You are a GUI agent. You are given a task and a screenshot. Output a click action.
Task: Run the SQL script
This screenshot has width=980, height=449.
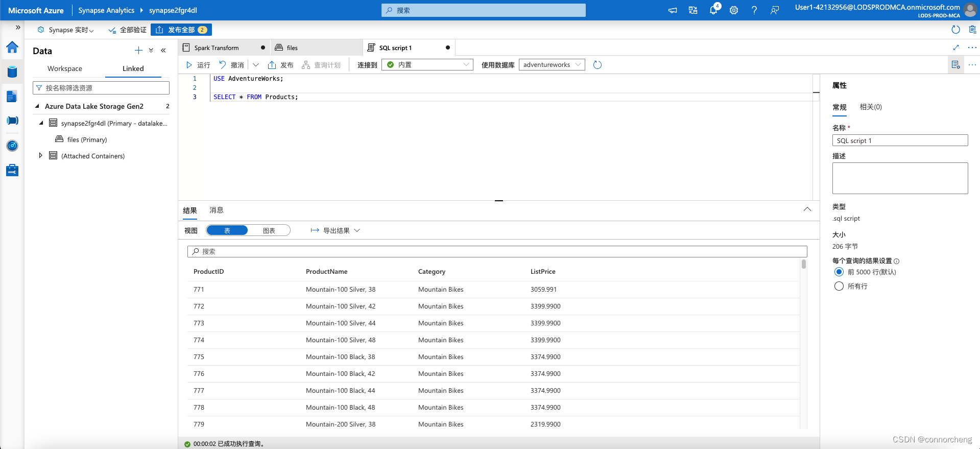pyautogui.click(x=198, y=65)
